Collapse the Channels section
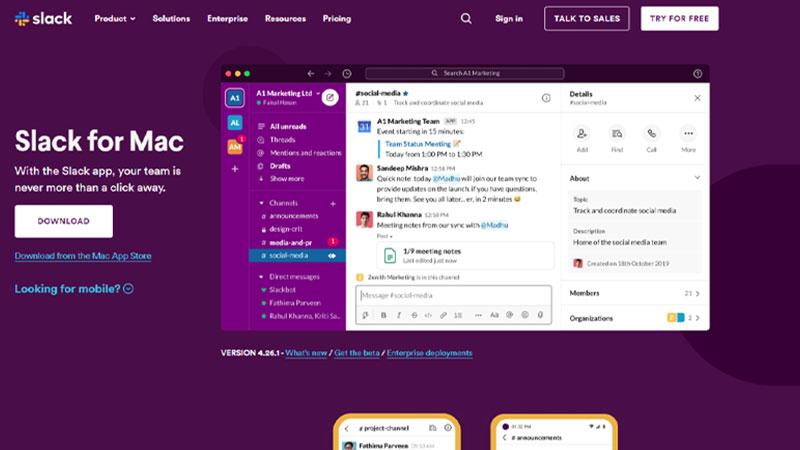This screenshot has height=450, width=800. tap(261, 203)
